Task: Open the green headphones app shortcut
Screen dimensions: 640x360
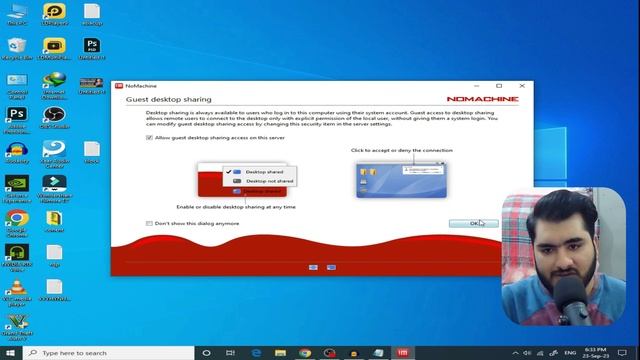Action: 17,258
